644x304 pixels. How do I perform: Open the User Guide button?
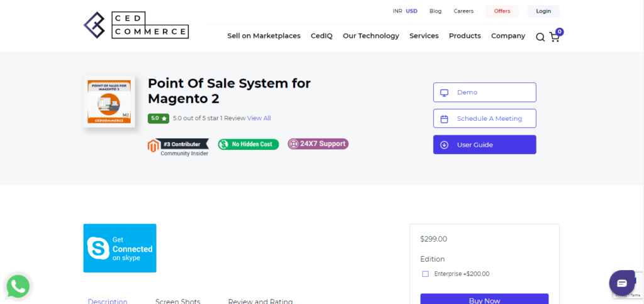coord(485,145)
